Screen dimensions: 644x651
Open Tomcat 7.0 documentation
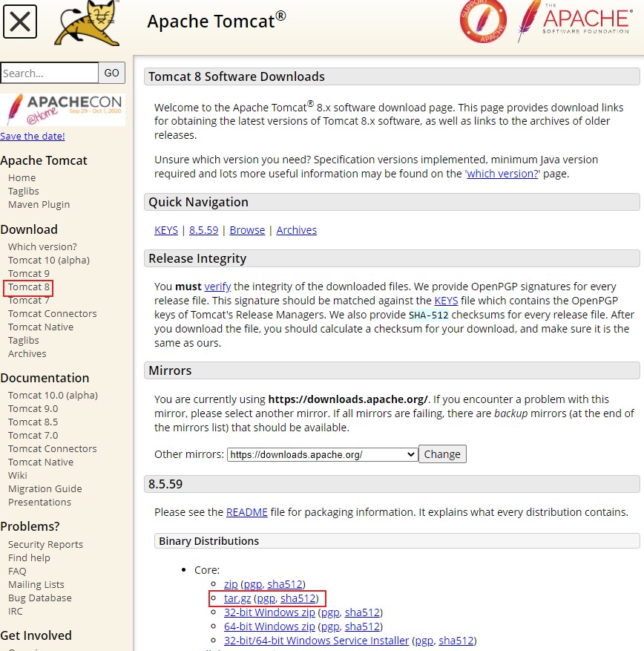[x=33, y=435]
